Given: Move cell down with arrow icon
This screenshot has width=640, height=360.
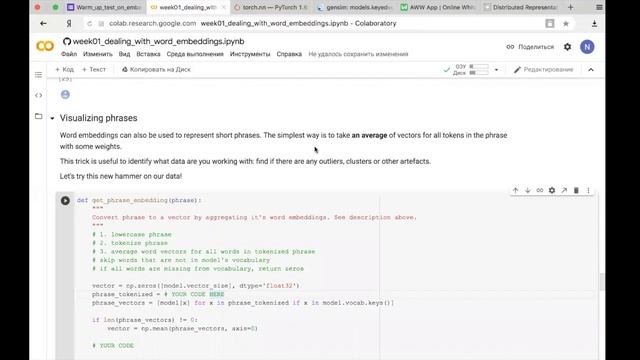Looking at the screenshot, I should (527, 190).
